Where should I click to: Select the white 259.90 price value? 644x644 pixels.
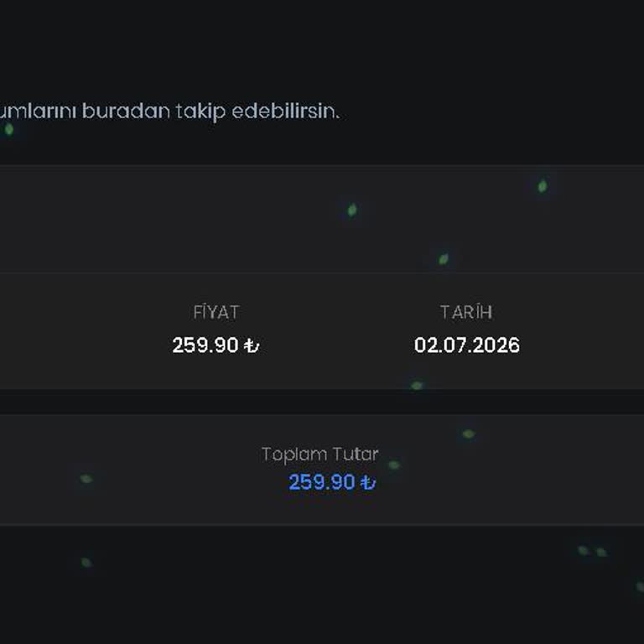(205, 345)
